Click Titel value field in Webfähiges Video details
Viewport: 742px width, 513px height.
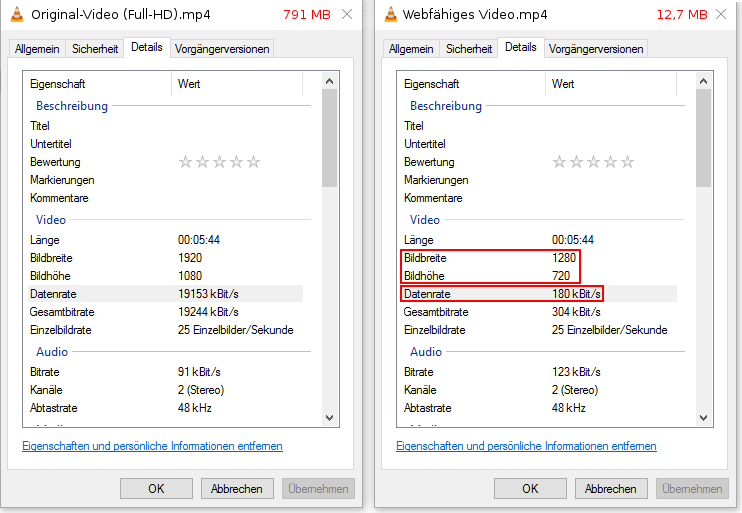click(x=610, y=126)
